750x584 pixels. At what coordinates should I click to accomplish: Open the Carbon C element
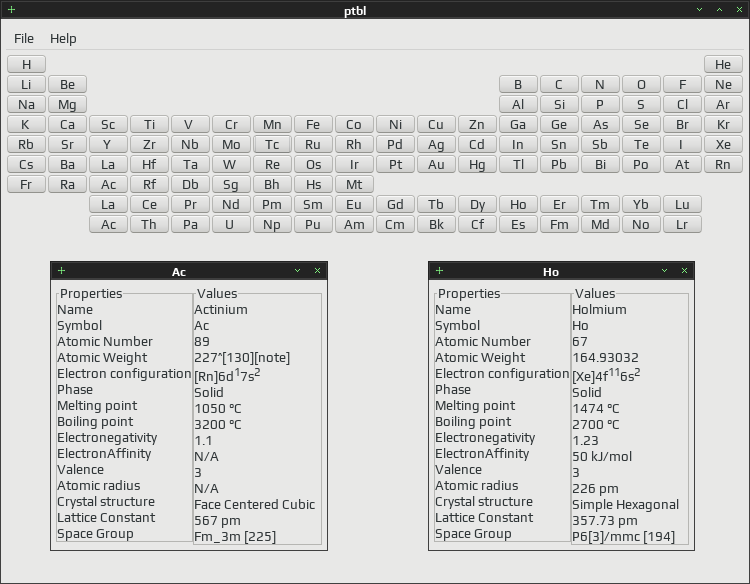559,84
